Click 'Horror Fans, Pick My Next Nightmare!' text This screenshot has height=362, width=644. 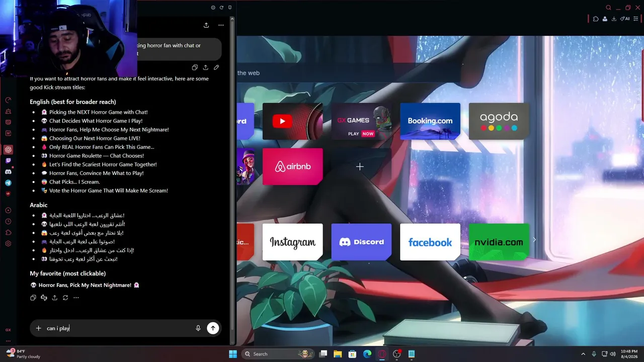click(85, 285)
